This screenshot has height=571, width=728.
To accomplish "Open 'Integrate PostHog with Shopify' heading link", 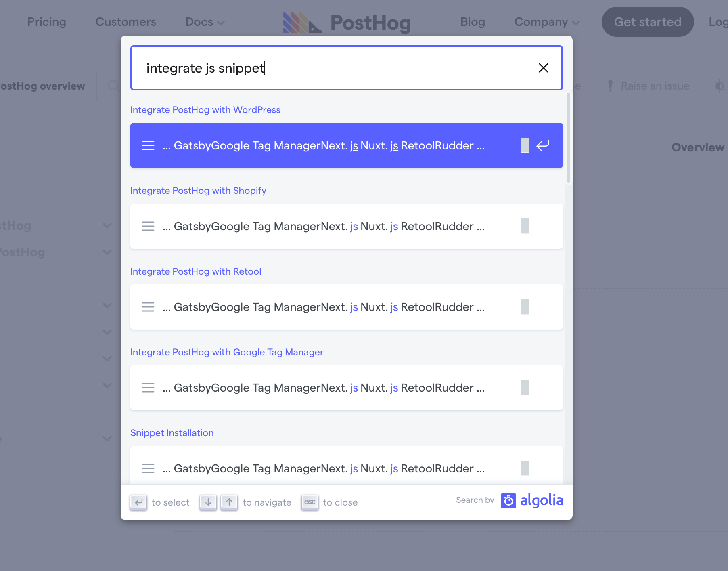I will point(198,191).
